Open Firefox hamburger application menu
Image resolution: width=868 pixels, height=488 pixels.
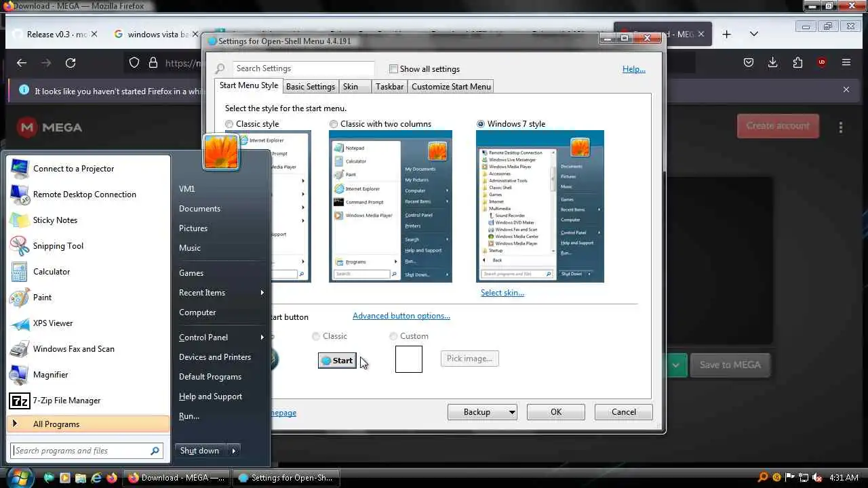click(x=846, y=62)
